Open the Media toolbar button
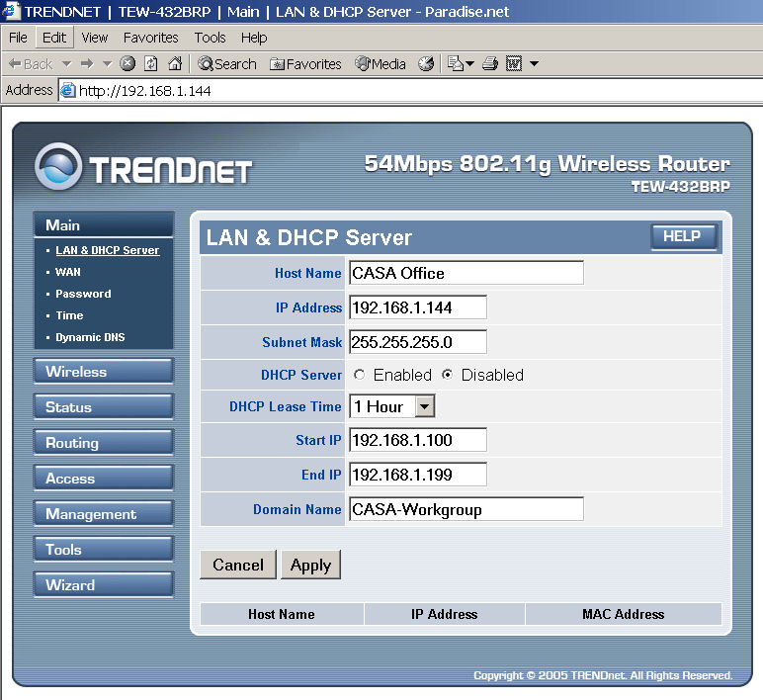The image size is (763, 700). [381, 63]
